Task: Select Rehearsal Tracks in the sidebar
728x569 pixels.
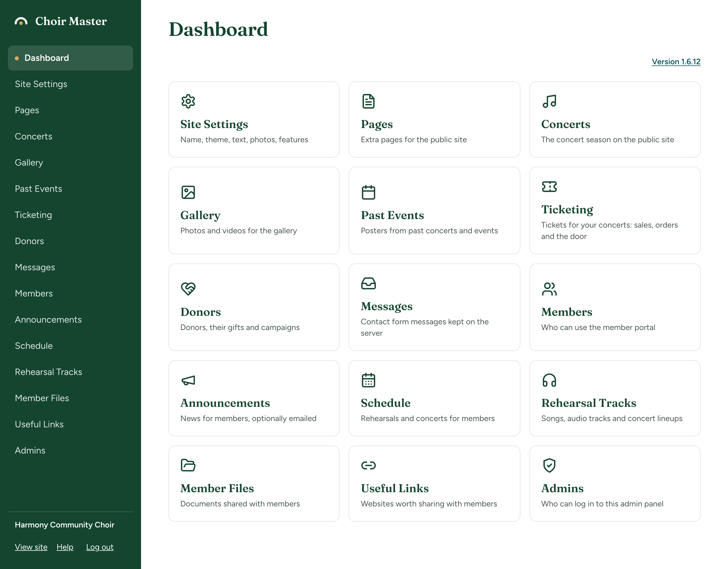Action: pyautogui.click(x=70, y=372)
